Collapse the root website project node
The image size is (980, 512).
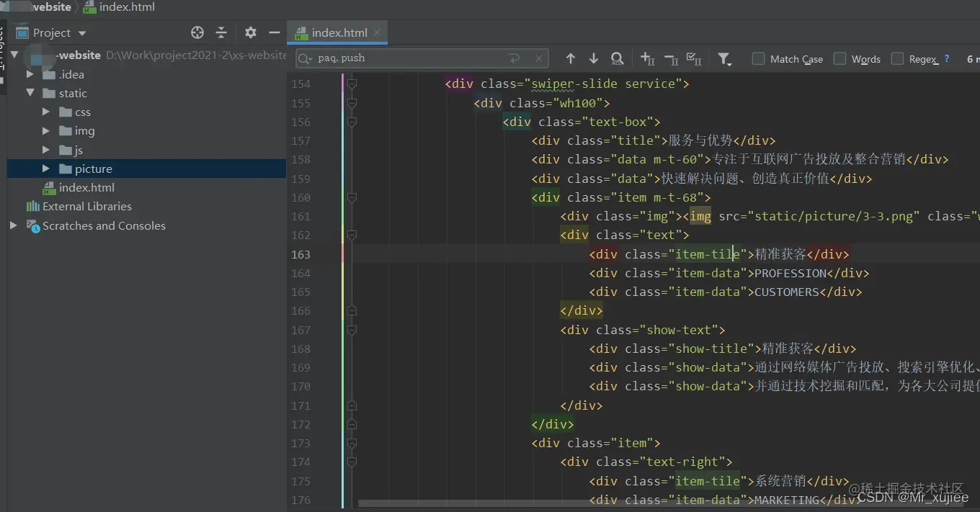pyautogui.click(x=14, y=55)
